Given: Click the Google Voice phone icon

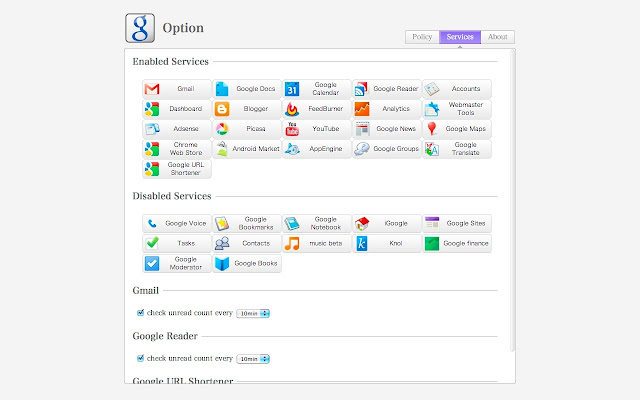Looking at the screenshot, I should click(x=152, y=224).
